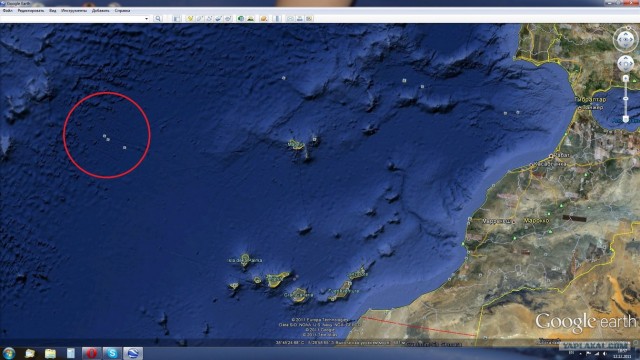Show historical imagery clock icon

(x=241, y=18)
